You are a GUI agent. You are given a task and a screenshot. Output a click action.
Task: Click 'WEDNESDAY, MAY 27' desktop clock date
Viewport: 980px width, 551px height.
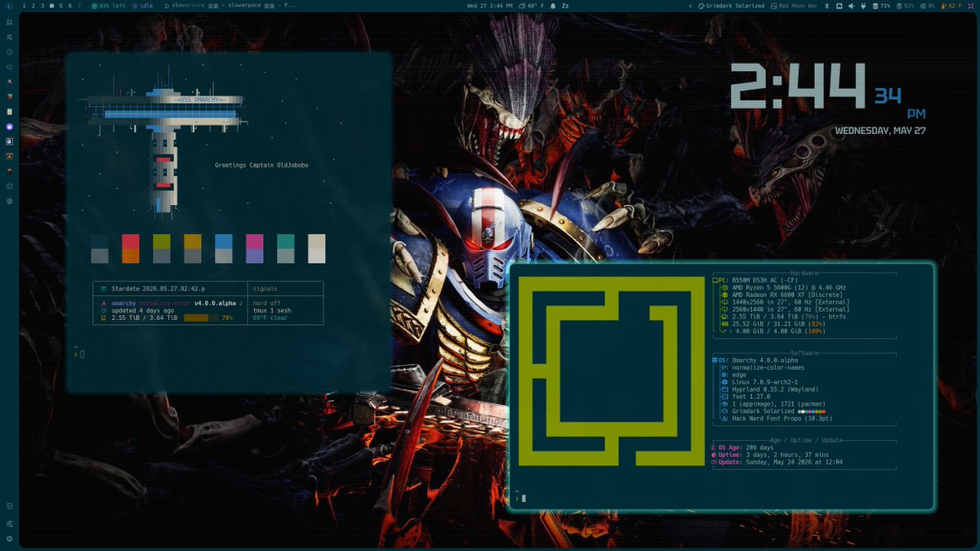880,131
